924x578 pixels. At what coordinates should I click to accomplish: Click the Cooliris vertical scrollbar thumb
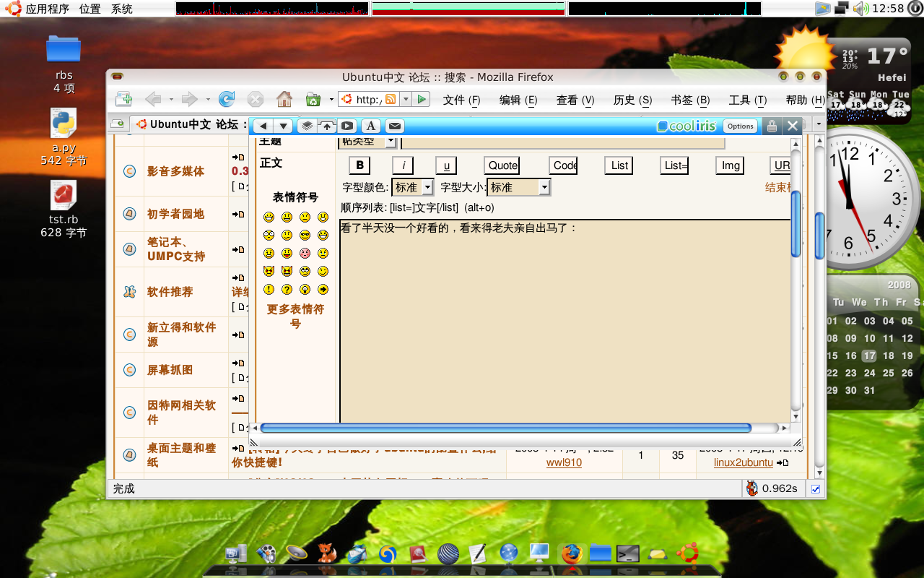pos(796,223)
